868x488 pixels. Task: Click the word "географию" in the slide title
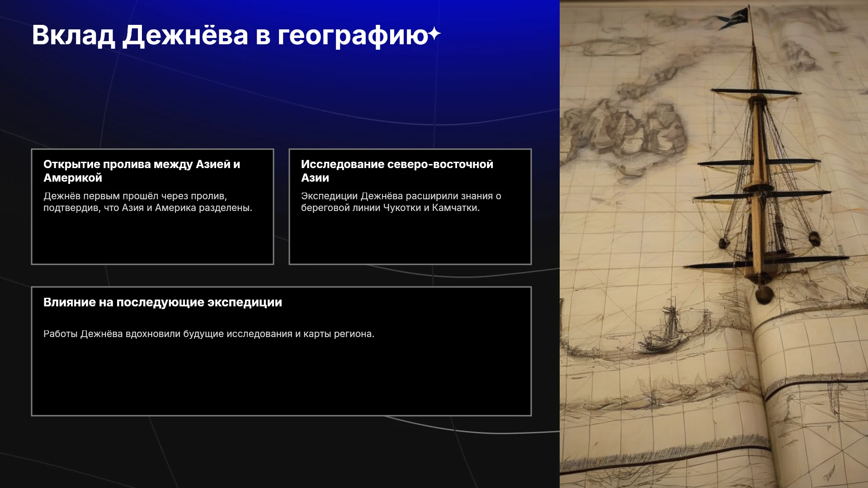[353, 35]
